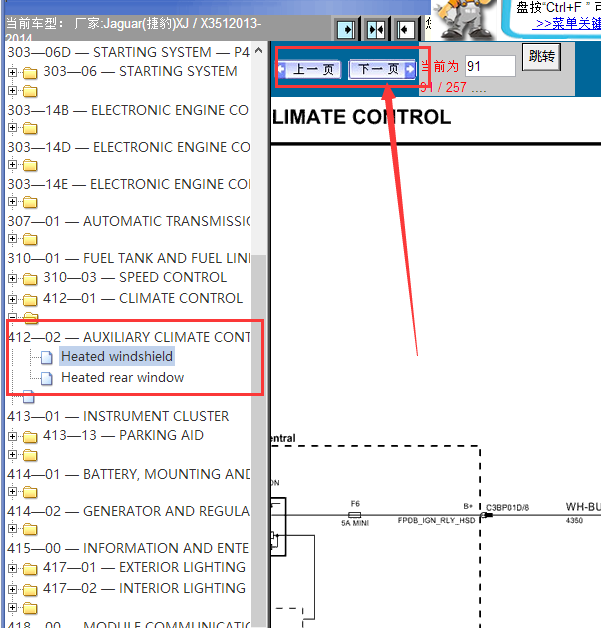
Task: Select 310—03 — SPEED CONTROL label
Action: click(135, 277)
